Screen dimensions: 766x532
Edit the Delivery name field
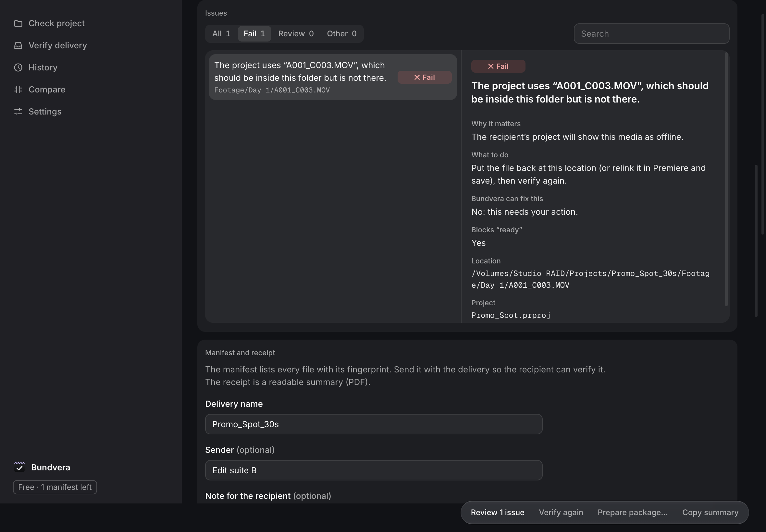coord(374,424)
